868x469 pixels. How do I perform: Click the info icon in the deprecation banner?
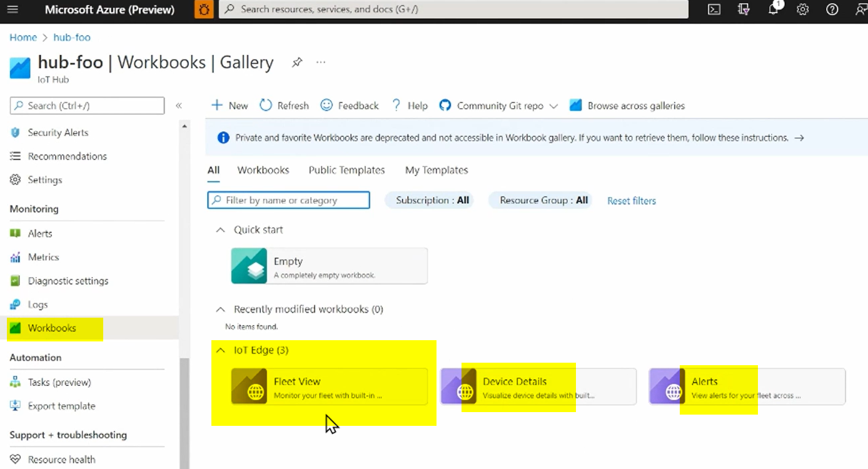tap(223, 138)
